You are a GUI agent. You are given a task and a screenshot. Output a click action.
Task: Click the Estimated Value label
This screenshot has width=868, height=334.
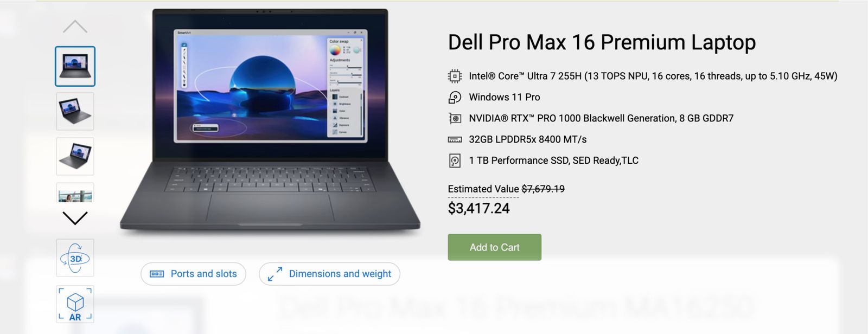pyautogui.click(x=483, y=189)
